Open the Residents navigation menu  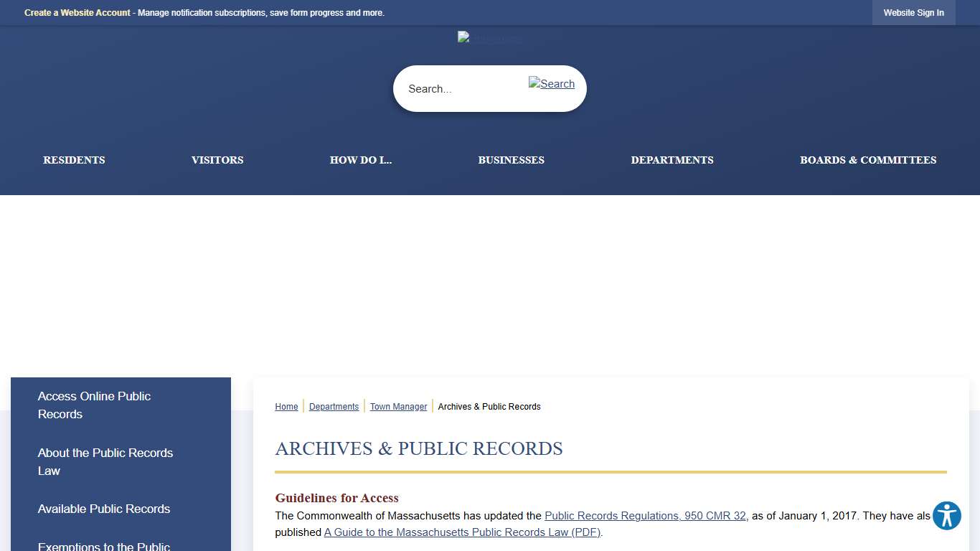(74, 160)
